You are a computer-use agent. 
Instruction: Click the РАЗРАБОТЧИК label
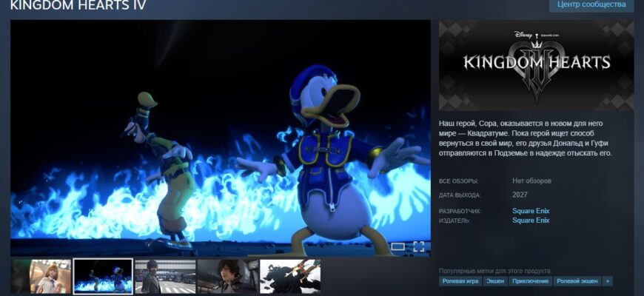460,212
